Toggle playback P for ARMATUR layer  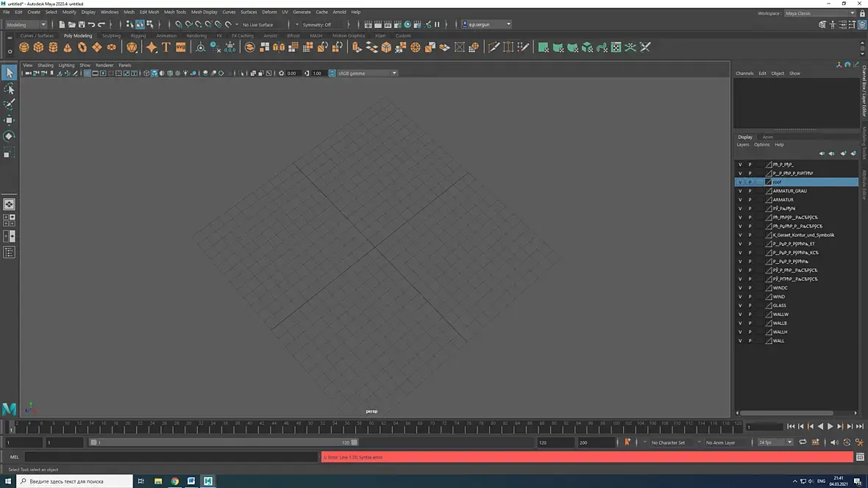[x=750, y=200]
